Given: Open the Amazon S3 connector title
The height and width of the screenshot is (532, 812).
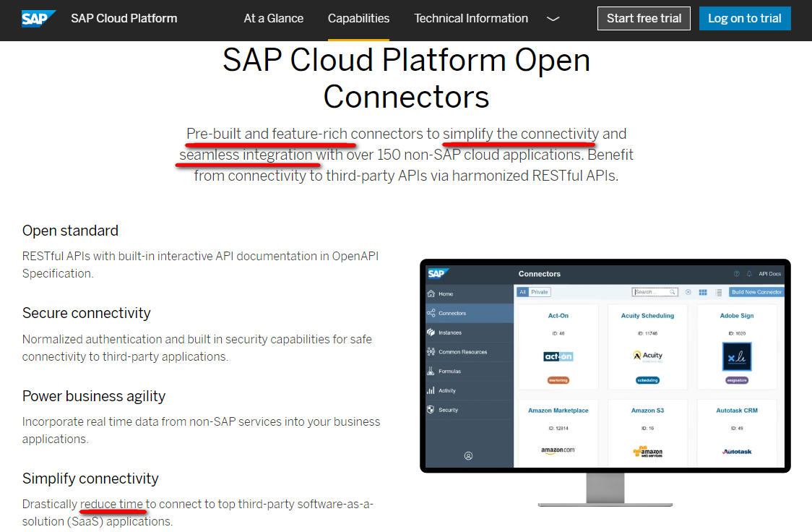Looking at the screenshot, I should pyautogui.click(x=647, y=411).
